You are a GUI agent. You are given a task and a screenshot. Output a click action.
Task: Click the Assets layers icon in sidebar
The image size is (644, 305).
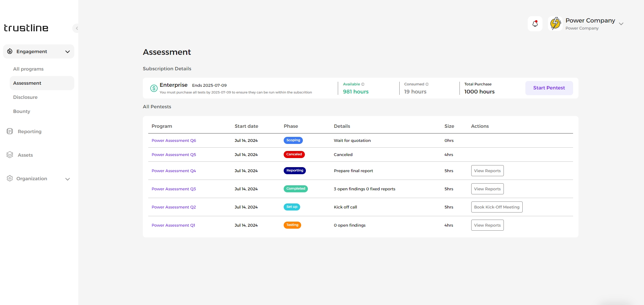click(x=10, y=155)
